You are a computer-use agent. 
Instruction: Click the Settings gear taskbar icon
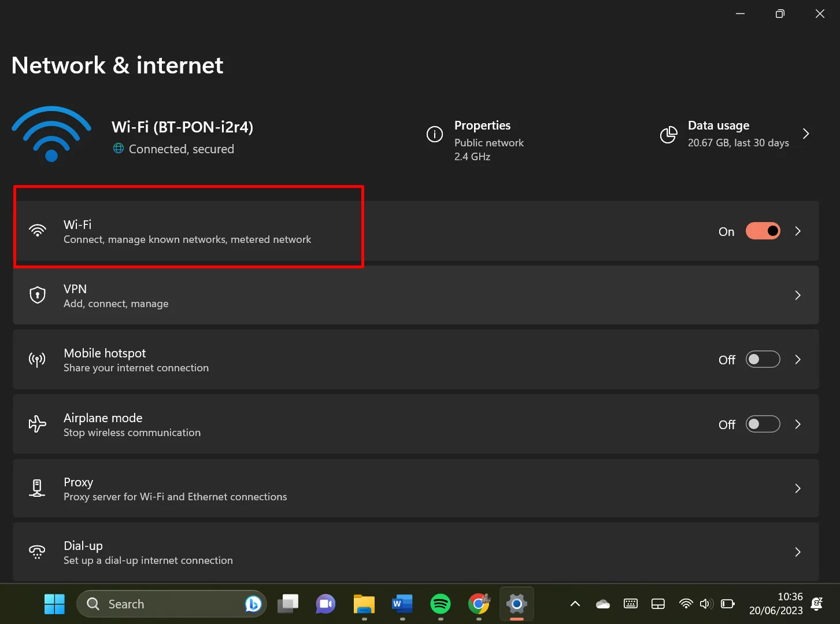tap(517, 604)
